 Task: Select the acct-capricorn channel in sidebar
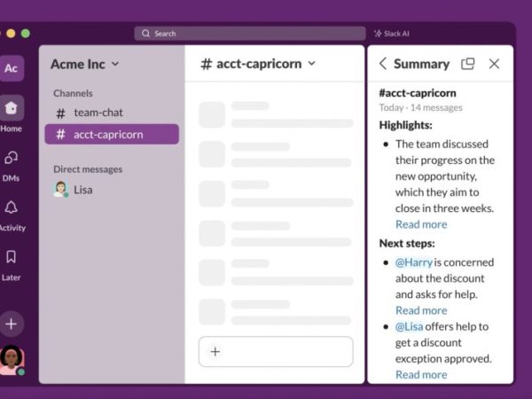pos(112,135)
